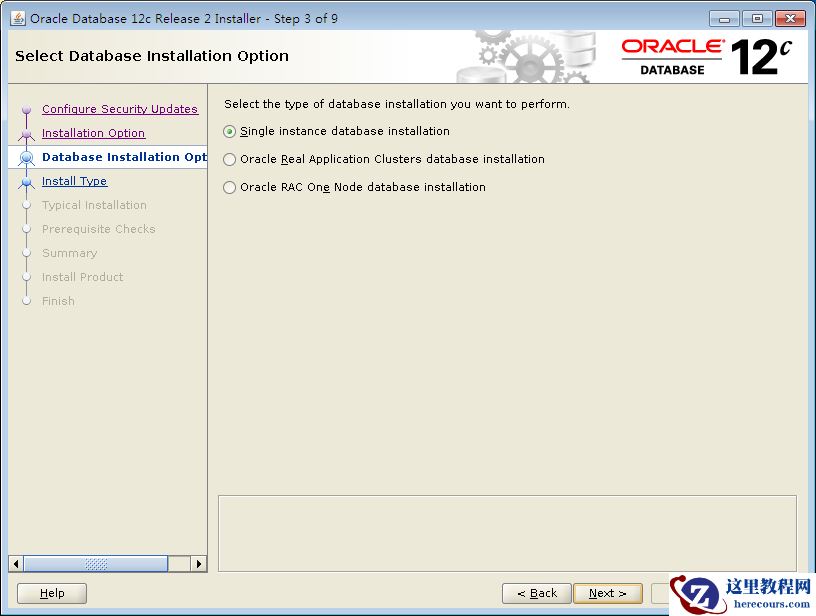Viewport: 816px width, 616px height.
Task: Click the sidebar horizontal scrollbar thumb
Action: [96, 563]
